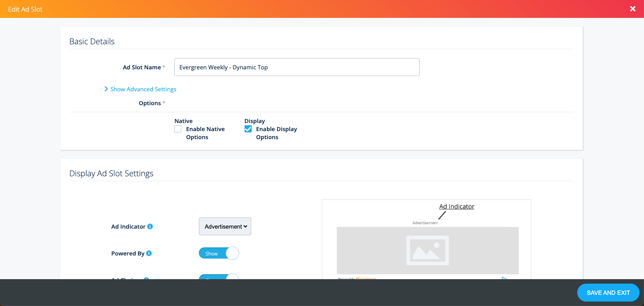Toggle the Powered By Show switch

click(x=219, y=253)
